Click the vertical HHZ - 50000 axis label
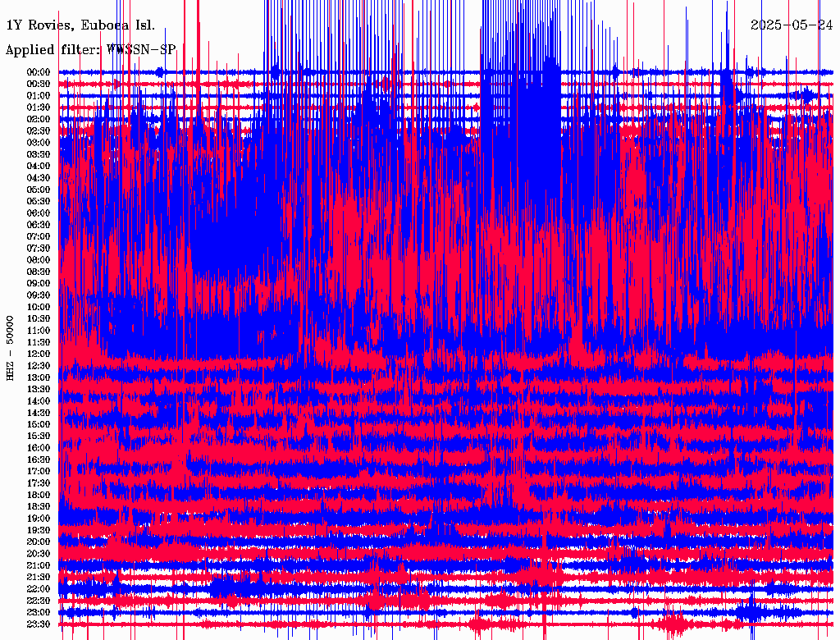This screenshot has width=840, height=640. (11, 347)
